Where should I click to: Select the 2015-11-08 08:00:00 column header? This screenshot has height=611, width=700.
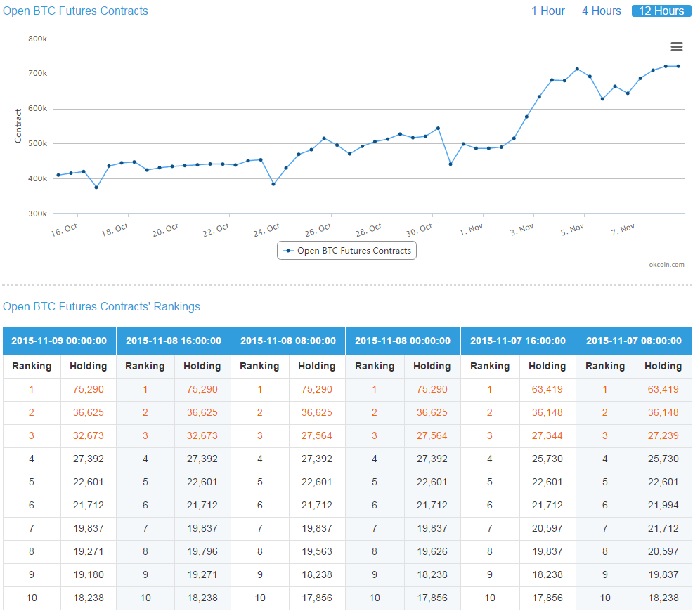coord(288,341)
